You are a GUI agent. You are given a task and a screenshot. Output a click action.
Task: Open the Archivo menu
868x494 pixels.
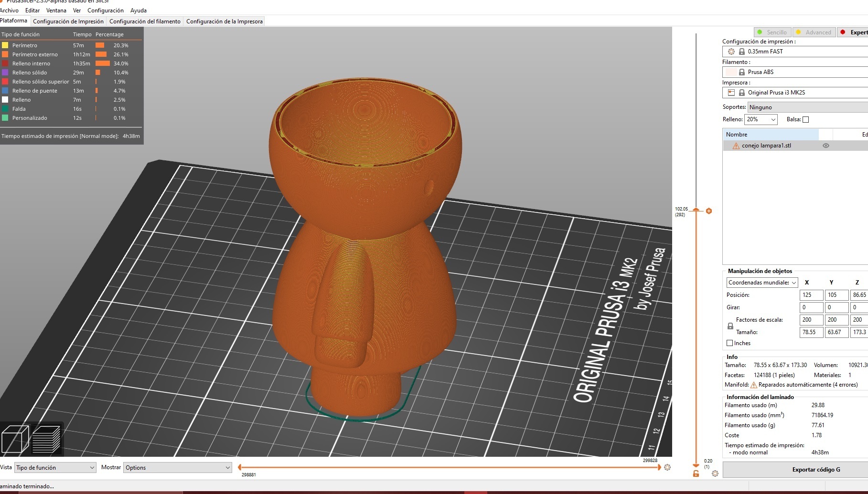10,10
